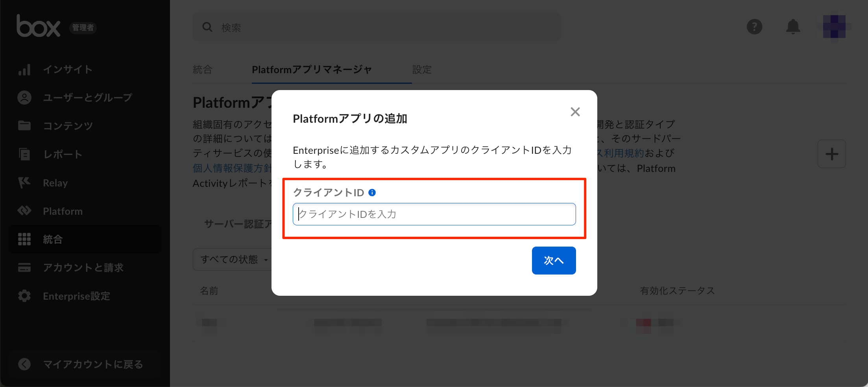Focus the クライアントIDを入力 text field

pos(434,214)
